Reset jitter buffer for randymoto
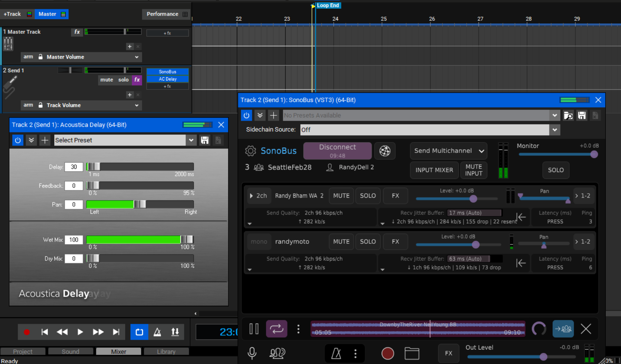 (x=521, y=263)
